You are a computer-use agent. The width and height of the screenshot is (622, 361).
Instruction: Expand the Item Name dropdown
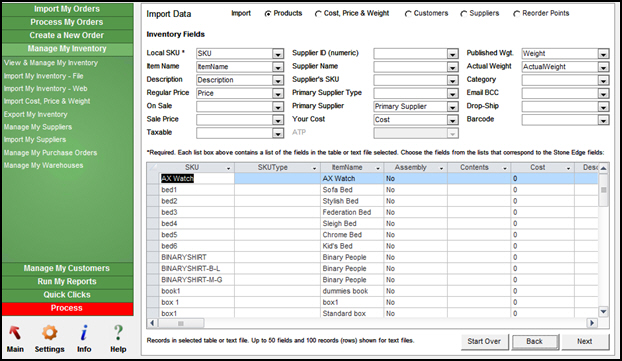coord(278,67)
